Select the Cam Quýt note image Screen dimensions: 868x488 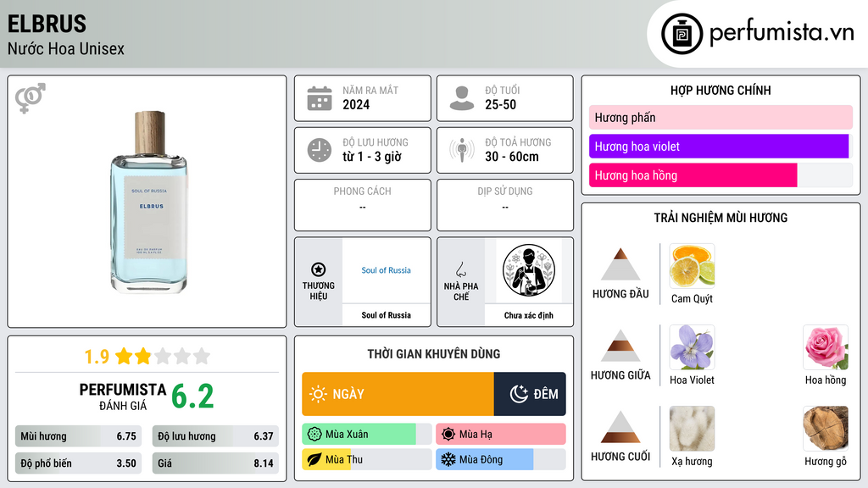[x=692, y=266]
